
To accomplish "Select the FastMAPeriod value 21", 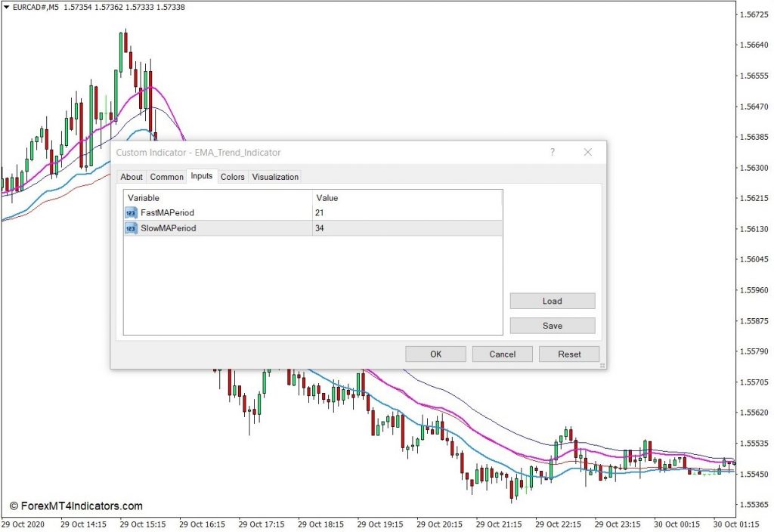I will 320,212.
